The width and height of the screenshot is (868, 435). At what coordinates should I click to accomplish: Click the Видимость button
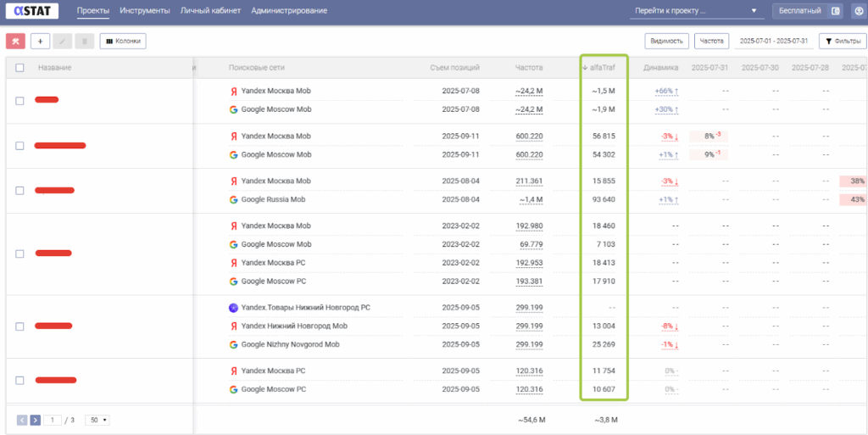(x=665, y=41)
